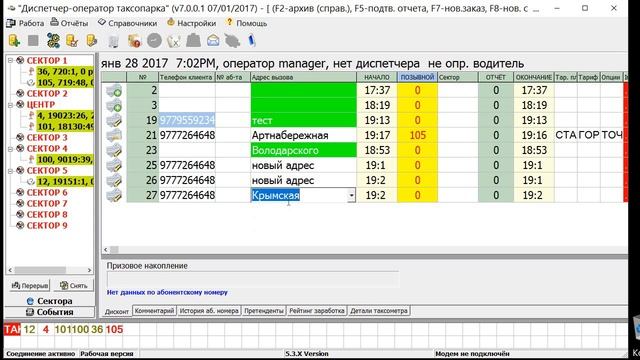
Task: Click the gears toolbar icon
Action: pyautogui.click(x=53, y=41)
